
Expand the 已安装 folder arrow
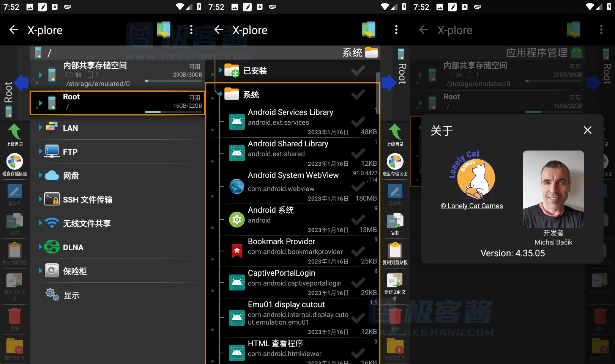(220, 70)
